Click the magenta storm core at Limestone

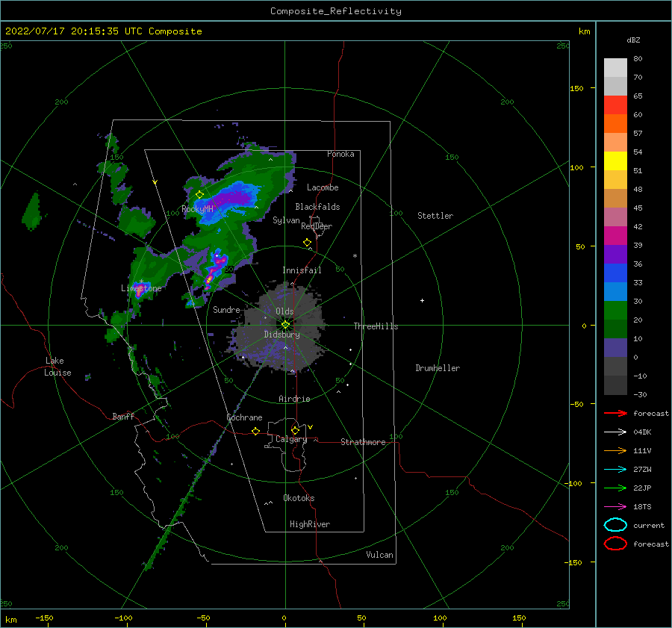[140, 289]
